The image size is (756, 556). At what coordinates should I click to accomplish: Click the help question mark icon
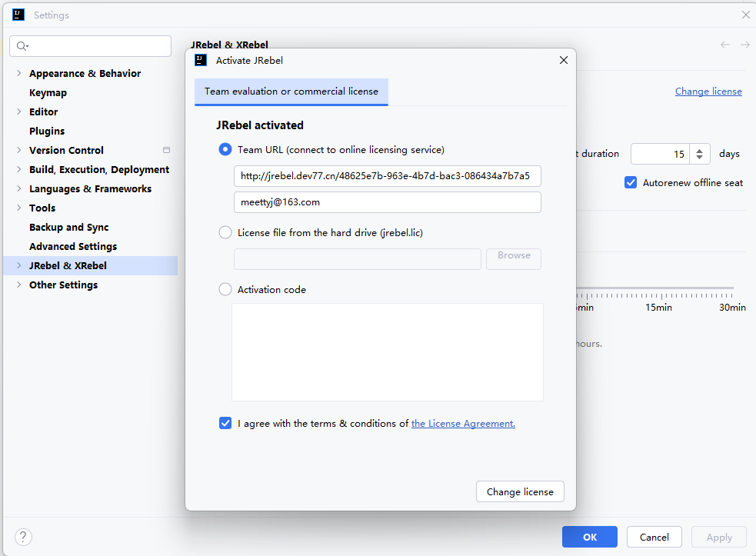click(x=23, y=537)
